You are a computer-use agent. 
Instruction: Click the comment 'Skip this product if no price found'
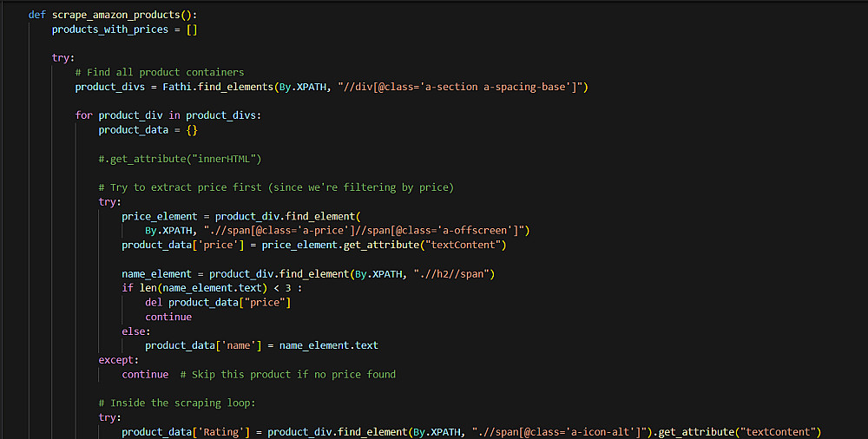[288, 374]
